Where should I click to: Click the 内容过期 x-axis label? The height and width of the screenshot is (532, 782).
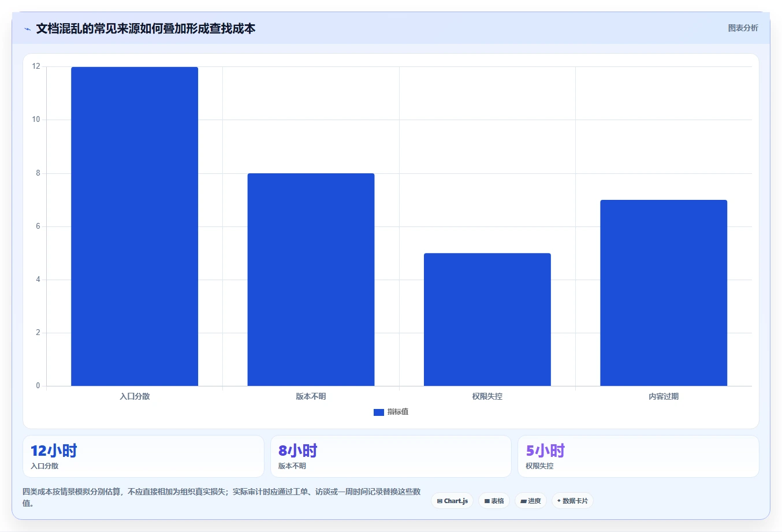pos(664,396)
